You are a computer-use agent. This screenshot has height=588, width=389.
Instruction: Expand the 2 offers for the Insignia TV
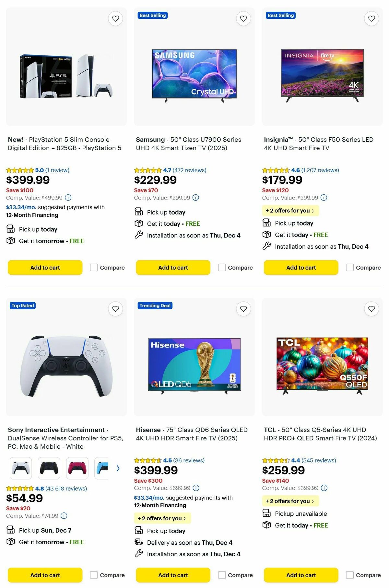(x=290, y=211)
